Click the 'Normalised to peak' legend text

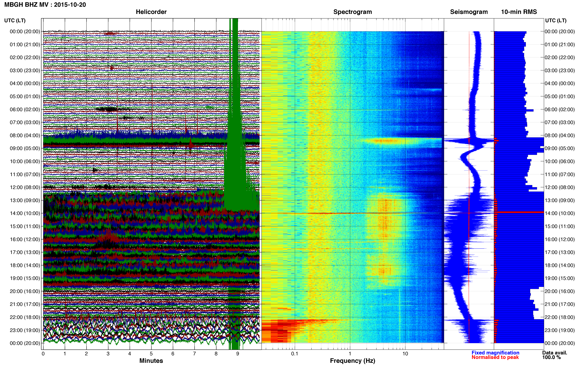495,357
